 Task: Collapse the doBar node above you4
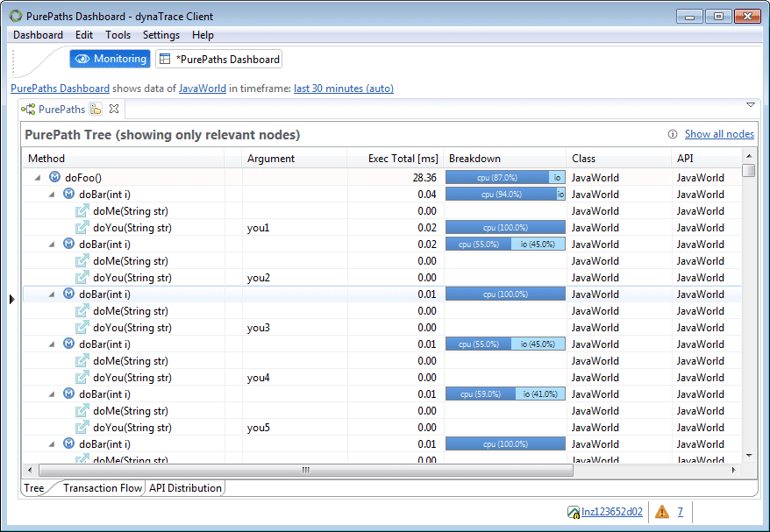click(x=52, y=344)
